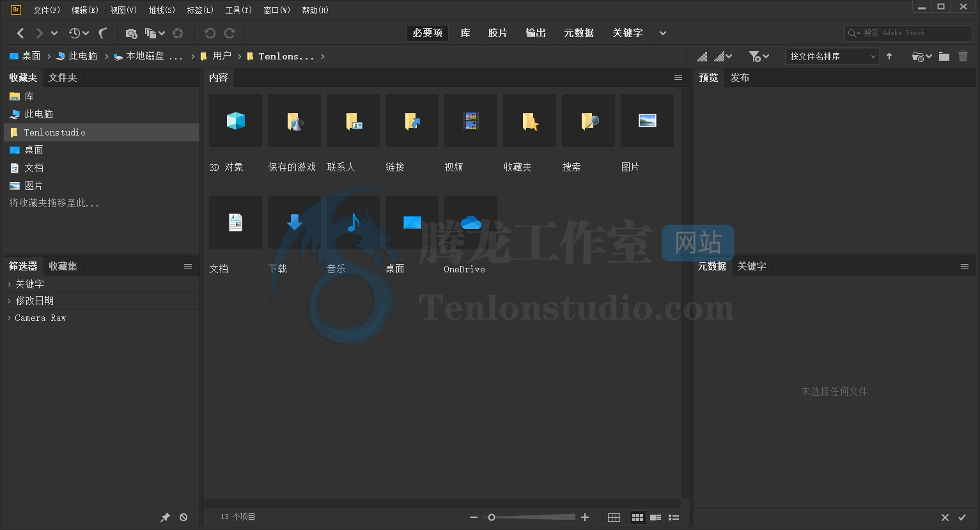Select the OneDrive folder thumbnail
The width and height of the screenshot is (980, 530).
tap(471, 222)
